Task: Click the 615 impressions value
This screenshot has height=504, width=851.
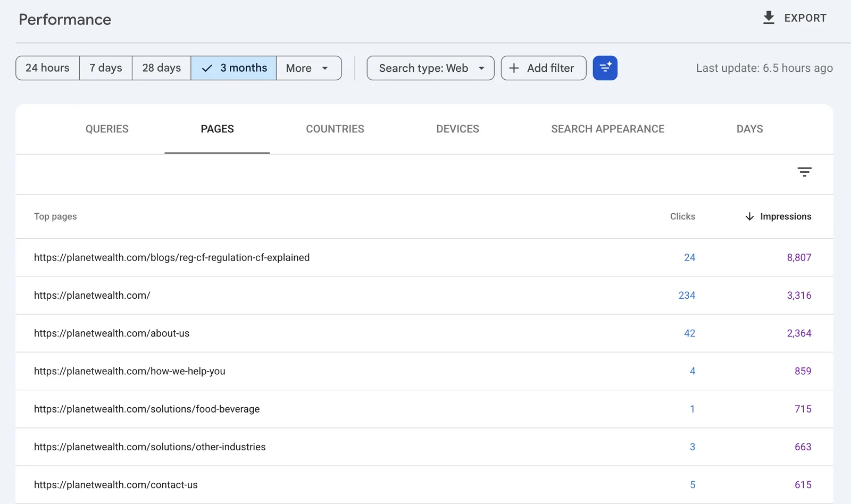Action: 803,485
